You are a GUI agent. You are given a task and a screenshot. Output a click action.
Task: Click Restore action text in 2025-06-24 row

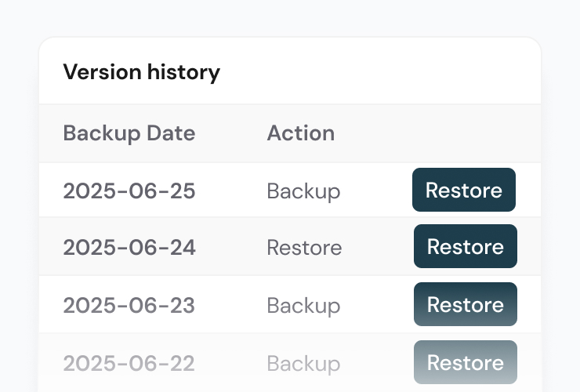click(304, 248)
